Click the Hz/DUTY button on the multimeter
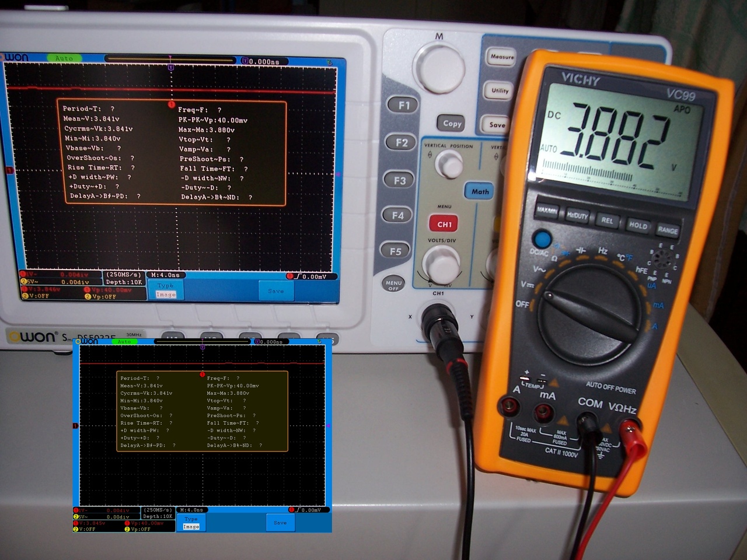The height and width of the screenshot is (560, 747). [577, 216]
